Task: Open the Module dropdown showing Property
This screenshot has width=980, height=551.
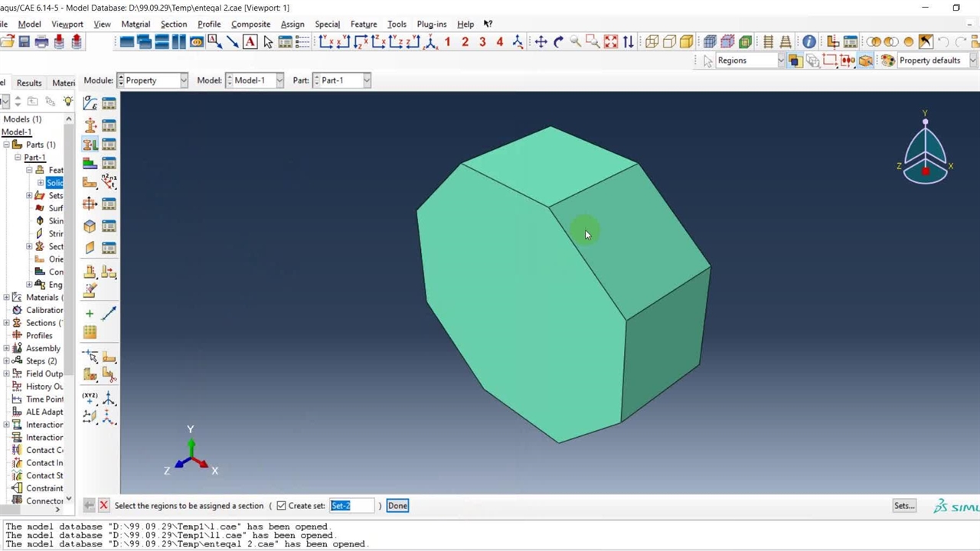Action: (x=152, y=80)
